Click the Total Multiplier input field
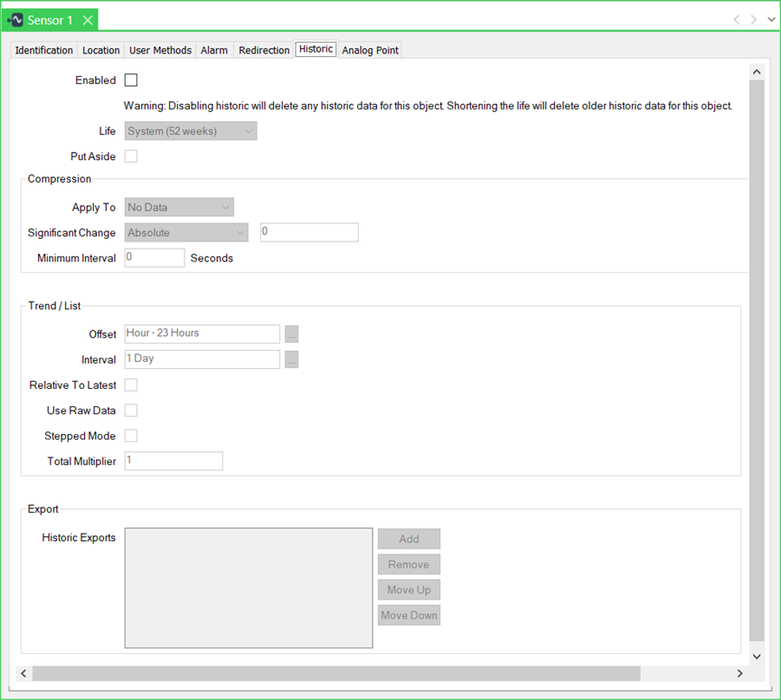The width and height of the screenshot is (781, 700). pos(174,461)
